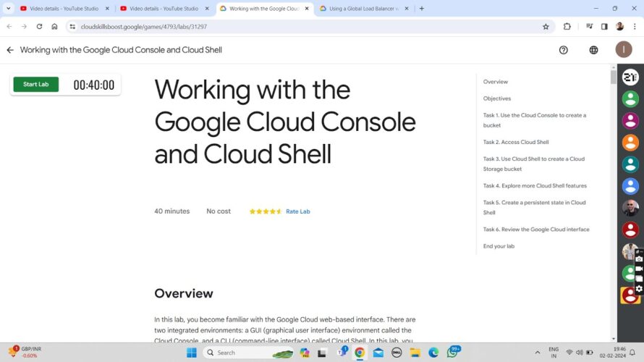Select the teal profile avatar in side strip
The width and height of the screenshot is (644, 362).
click(630, 164)
